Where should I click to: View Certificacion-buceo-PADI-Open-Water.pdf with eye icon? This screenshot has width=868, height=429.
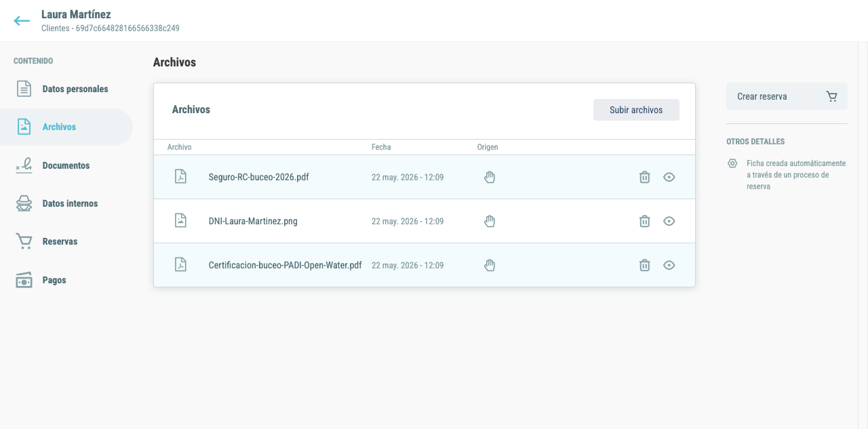669,265
